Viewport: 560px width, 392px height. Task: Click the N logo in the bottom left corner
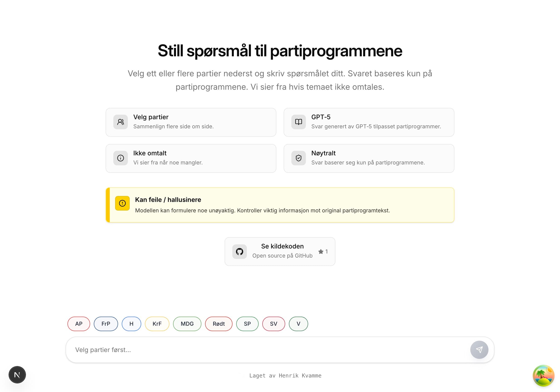[x=17, y=375]
